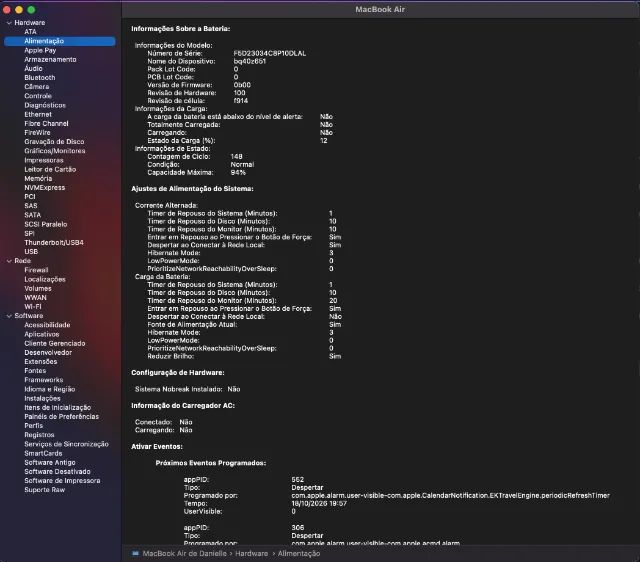Select SATA in the sidebar
The width and height of the screenshot is (640, 562).
click(33, 215)
